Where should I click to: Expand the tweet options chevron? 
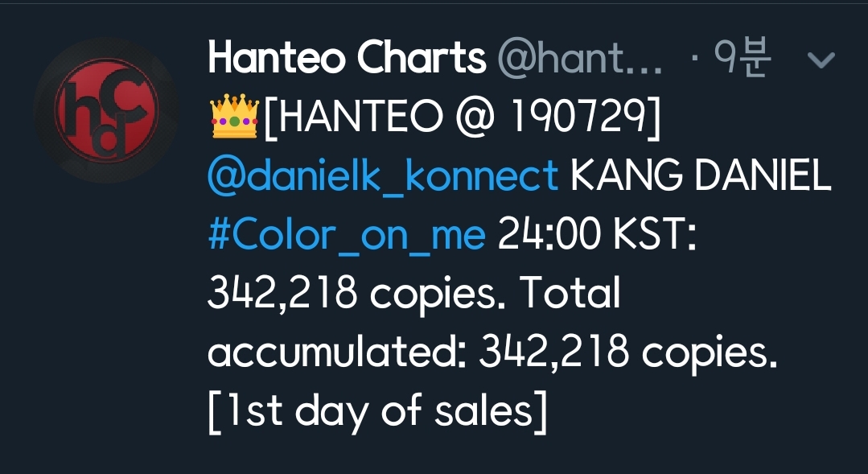tap(821, 60)
